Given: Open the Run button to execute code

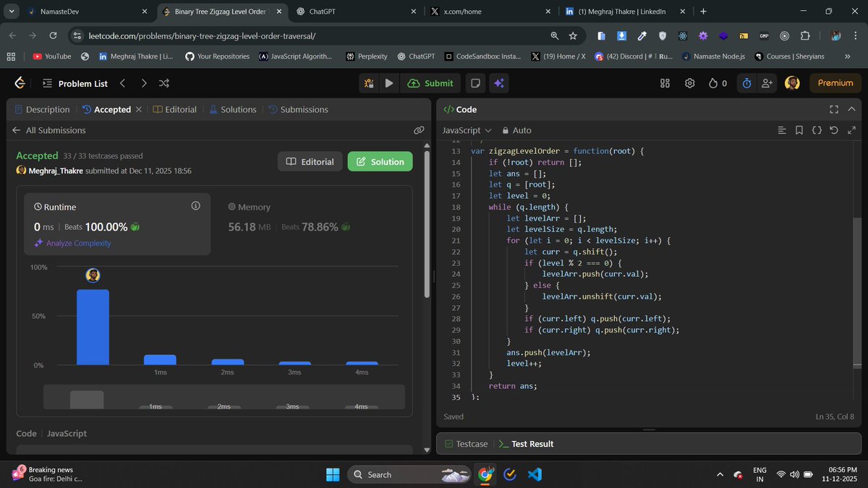Looking at the screenshot, I should pos(389,83).
